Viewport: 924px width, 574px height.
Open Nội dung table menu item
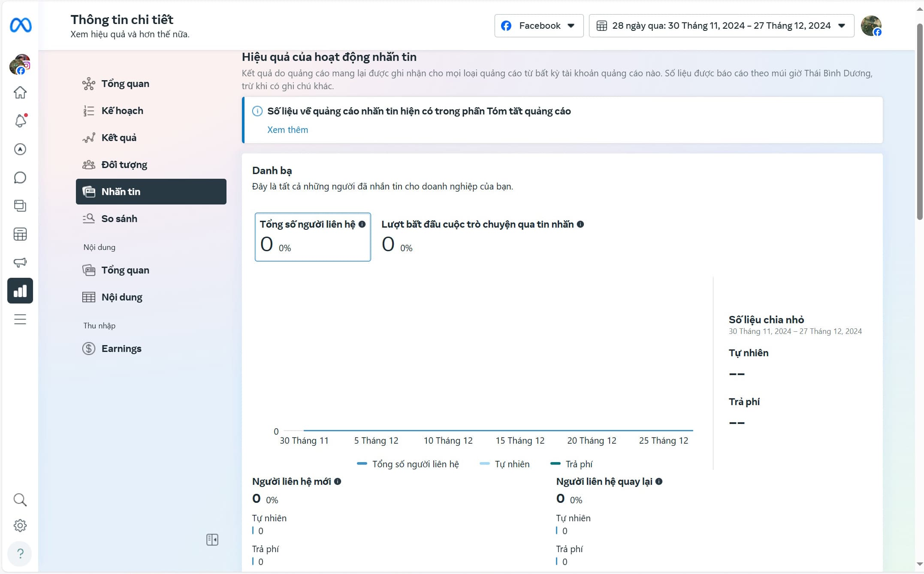pos(151,297)
